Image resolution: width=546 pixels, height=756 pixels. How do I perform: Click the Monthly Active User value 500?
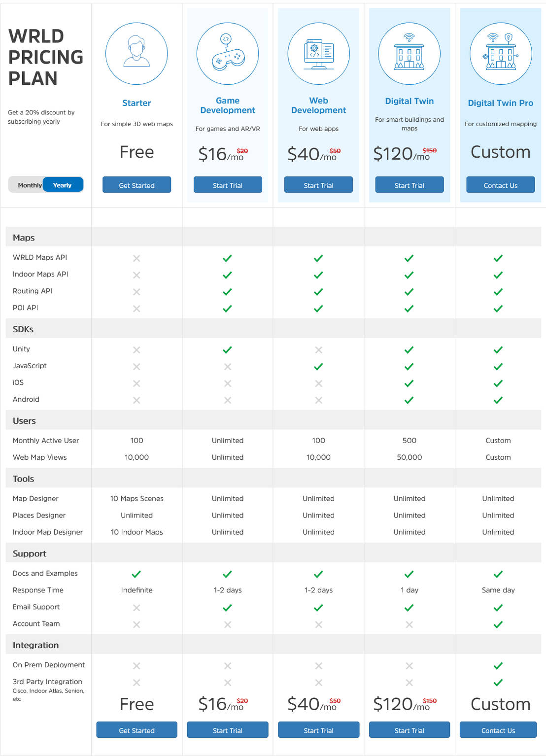coord(409,441)
